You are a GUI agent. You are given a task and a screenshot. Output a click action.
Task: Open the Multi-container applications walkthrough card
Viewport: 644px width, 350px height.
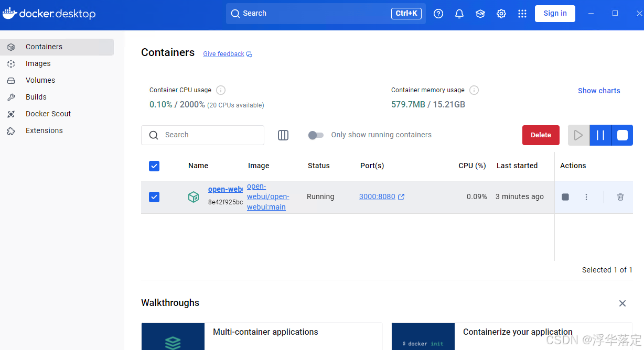point(262,336)
